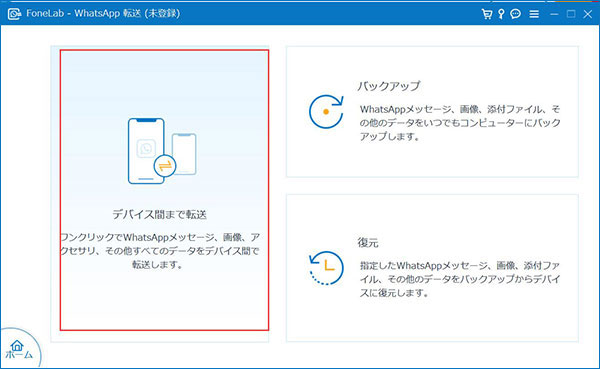Maximize the FoneLab window
The image size is (600, 369).
pos(571,14)
